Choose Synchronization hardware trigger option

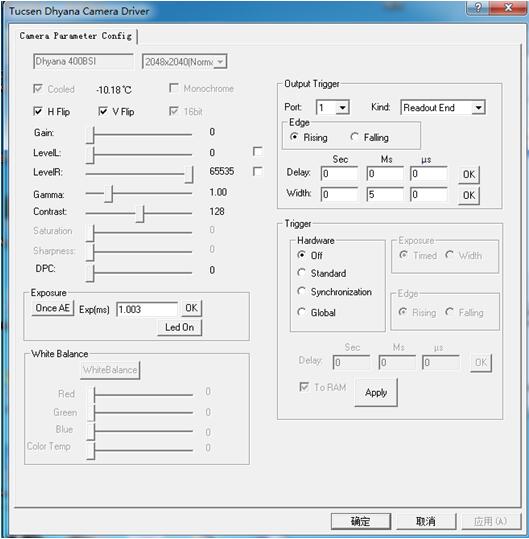tap(301, 292)
